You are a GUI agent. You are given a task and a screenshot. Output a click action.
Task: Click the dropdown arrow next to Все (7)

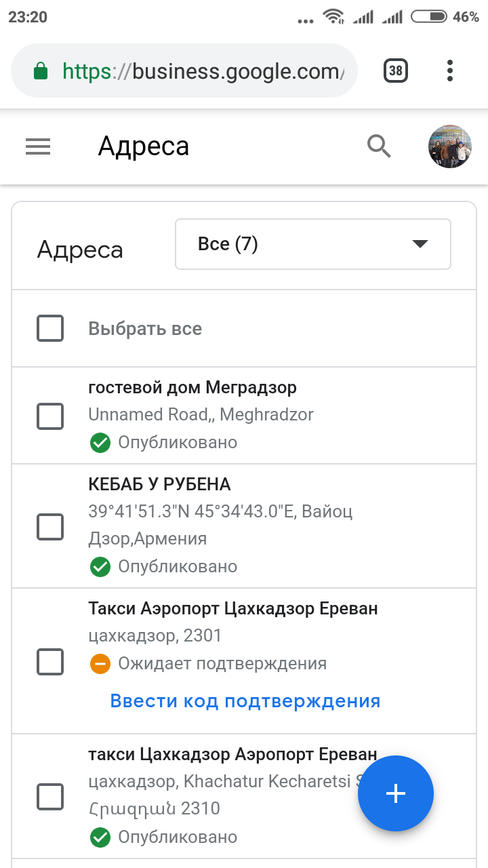coord(420,244)
